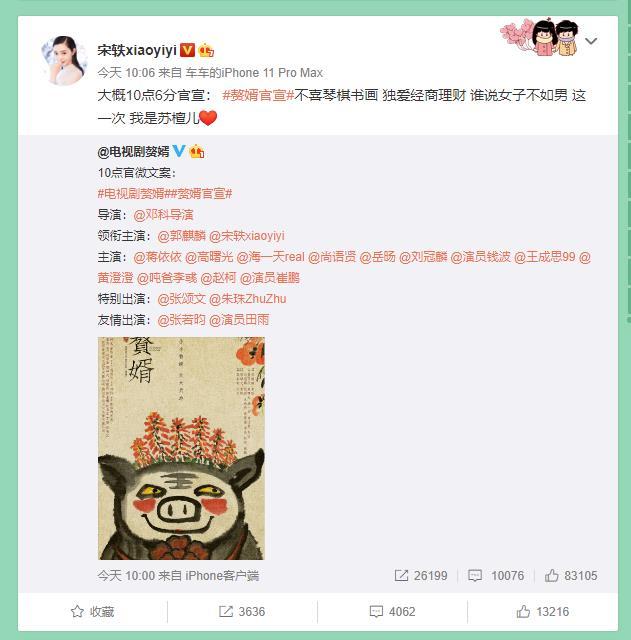The height and width of the screenshot is (640, 631).
Task: Click the membership crown icon beside 宋轶xiaoyiyi
Action: [206, 50]
